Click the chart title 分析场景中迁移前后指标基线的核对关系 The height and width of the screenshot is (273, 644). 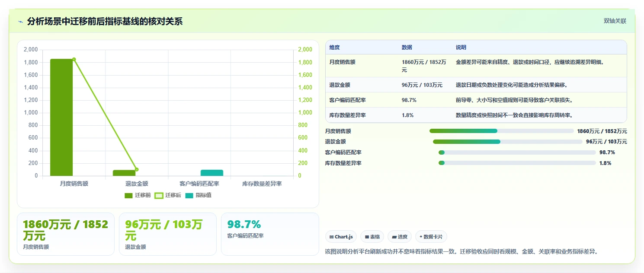(x=105, y=21)
